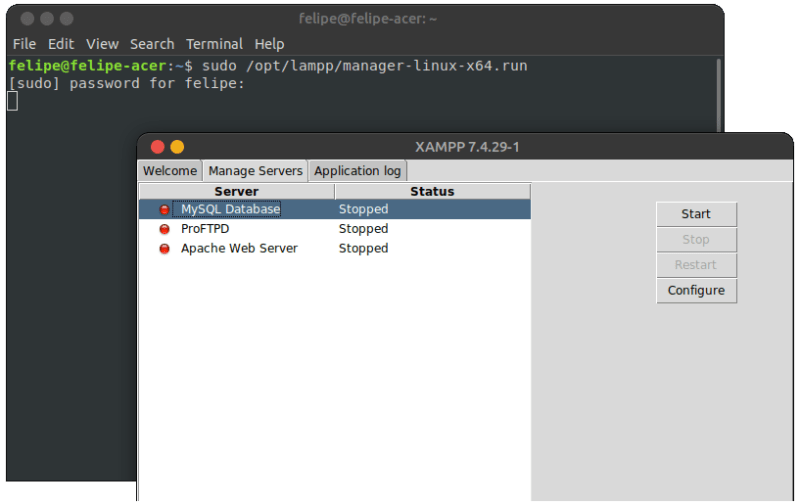Open the Search menu in the terminal
Screen dimensions: 800x504
152,44
